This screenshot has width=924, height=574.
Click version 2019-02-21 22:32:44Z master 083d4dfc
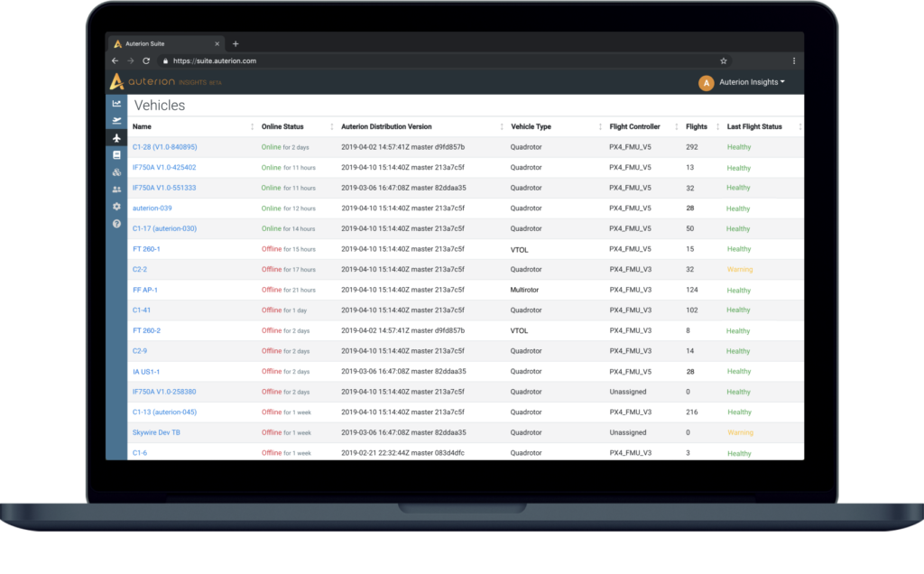402,453
